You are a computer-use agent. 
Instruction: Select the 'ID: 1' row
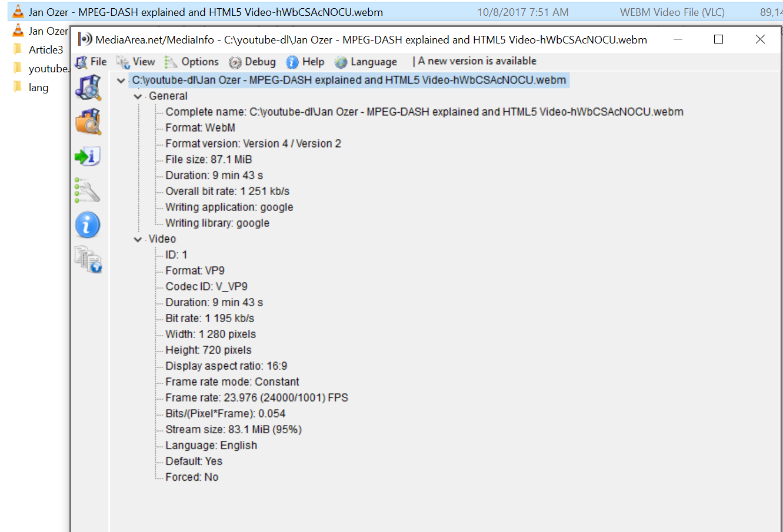(x=176, y=255)
